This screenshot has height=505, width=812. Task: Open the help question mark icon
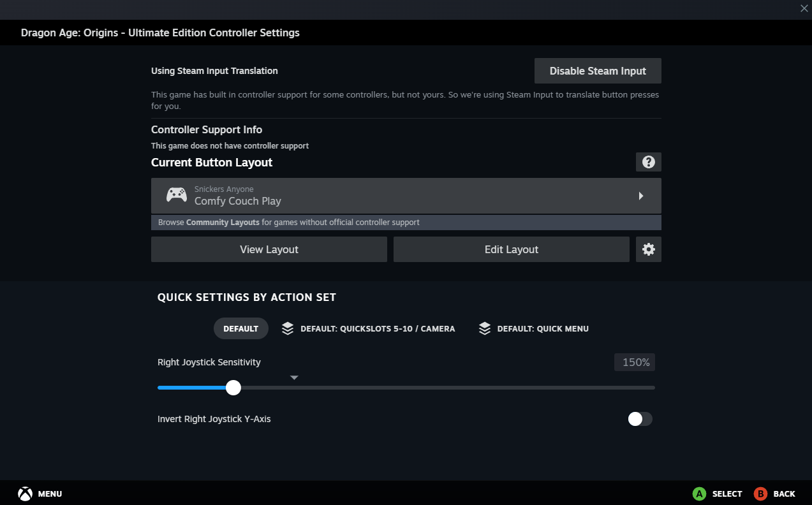tap(649, 162)
